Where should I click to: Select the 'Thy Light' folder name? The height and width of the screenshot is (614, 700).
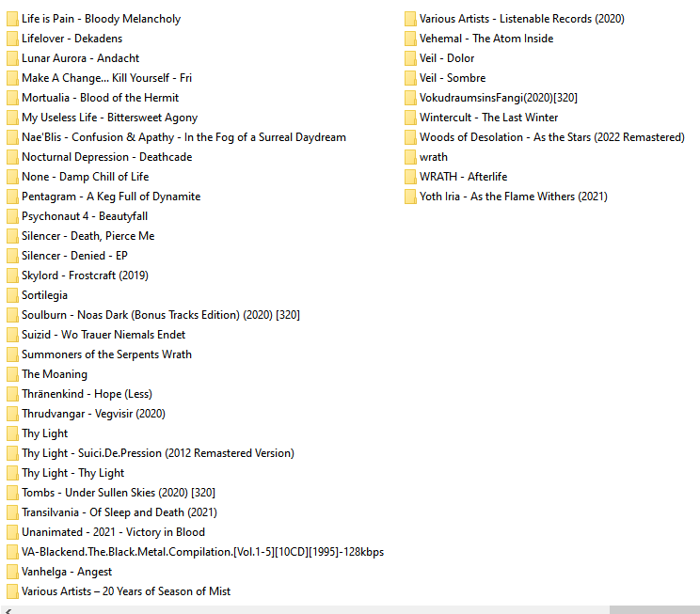point(44,433)
